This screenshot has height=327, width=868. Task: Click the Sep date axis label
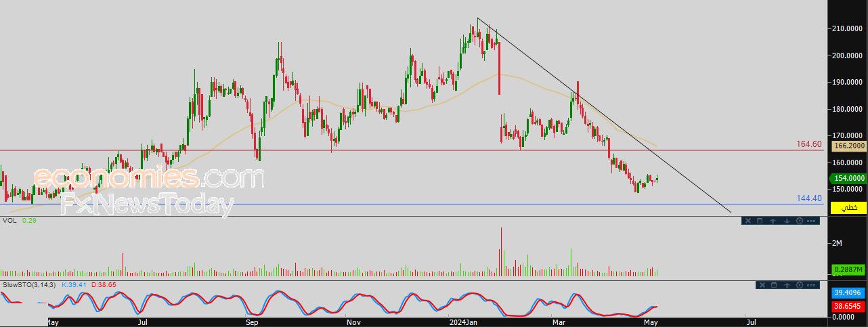[x=253, y=323]
